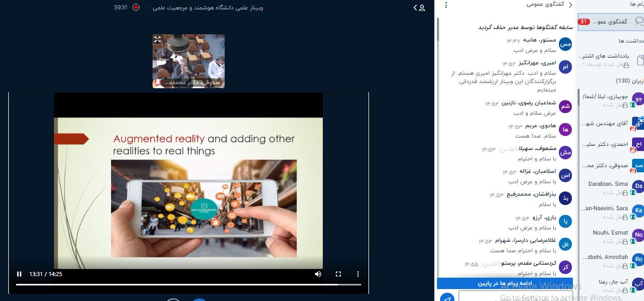Screen dimensions: 644x301
Task: Open the video player's three-dot options
Action: [358, 274]
